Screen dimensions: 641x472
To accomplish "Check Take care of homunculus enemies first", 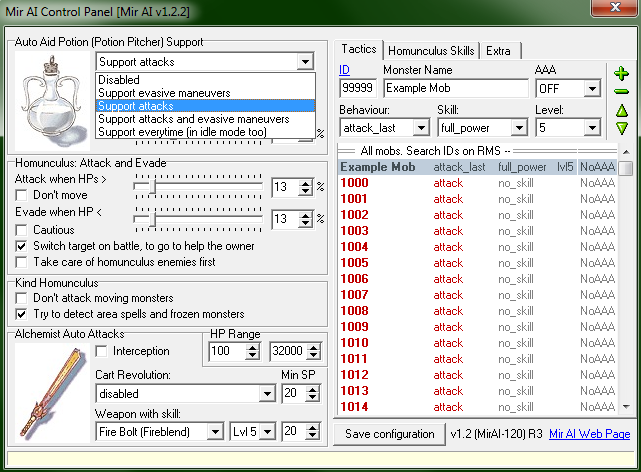I will (x=21, y=262).
